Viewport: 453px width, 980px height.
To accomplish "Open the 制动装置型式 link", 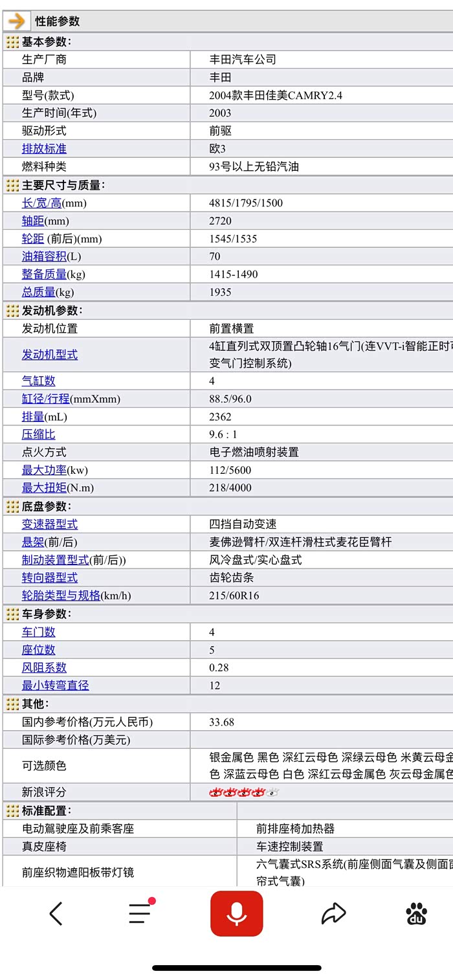I will pos(56,560).
